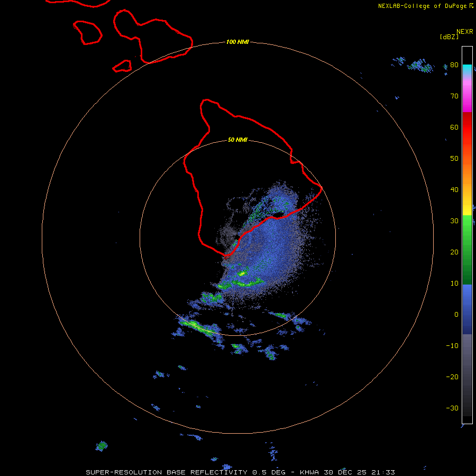The height and width of the screenshot is (476, 476).
Task: Click the -10 value on the dBZ scale
Action: 452,345
